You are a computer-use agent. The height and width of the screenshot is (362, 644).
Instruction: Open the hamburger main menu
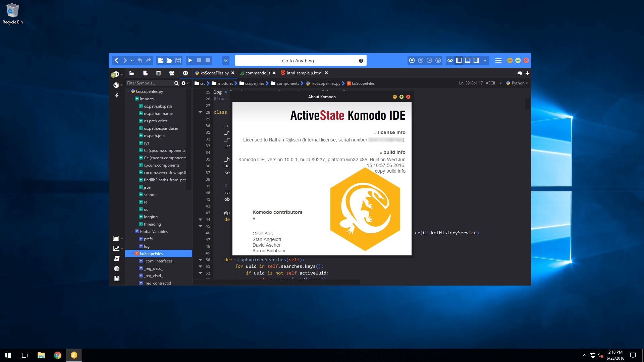coord(498,61)
